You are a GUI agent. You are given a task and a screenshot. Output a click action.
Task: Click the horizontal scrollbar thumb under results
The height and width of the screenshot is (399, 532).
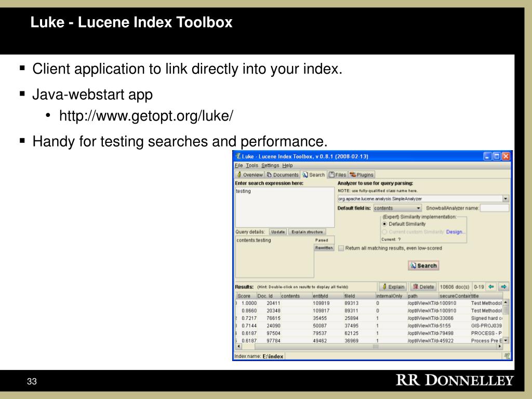[376, 347]
